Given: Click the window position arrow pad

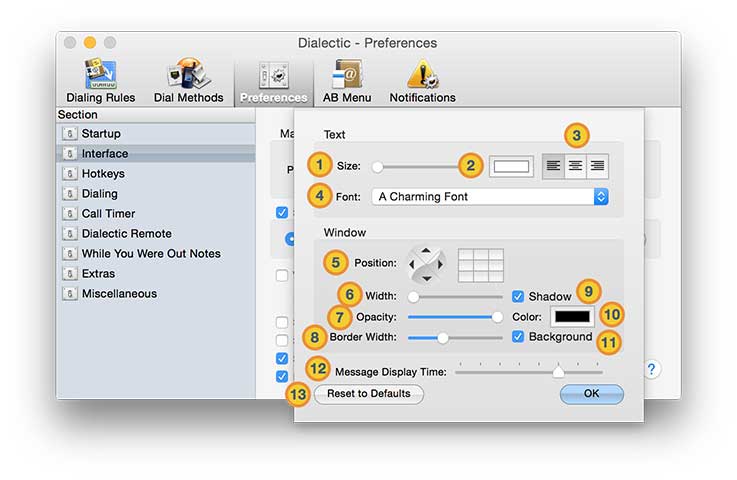Looking at the screenshot, I should pos(426,264).
